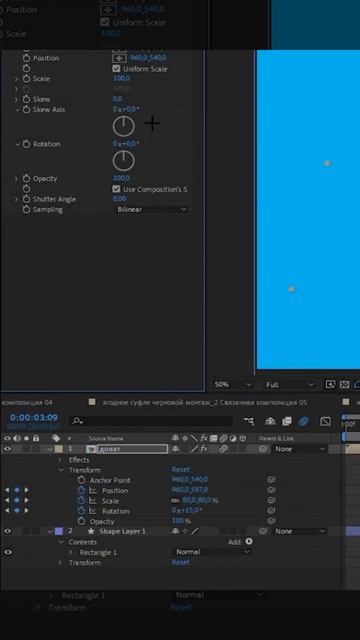Click the Add contents arrow button
This screenshot has height=640, width=360.
click(x=249, y=542)
